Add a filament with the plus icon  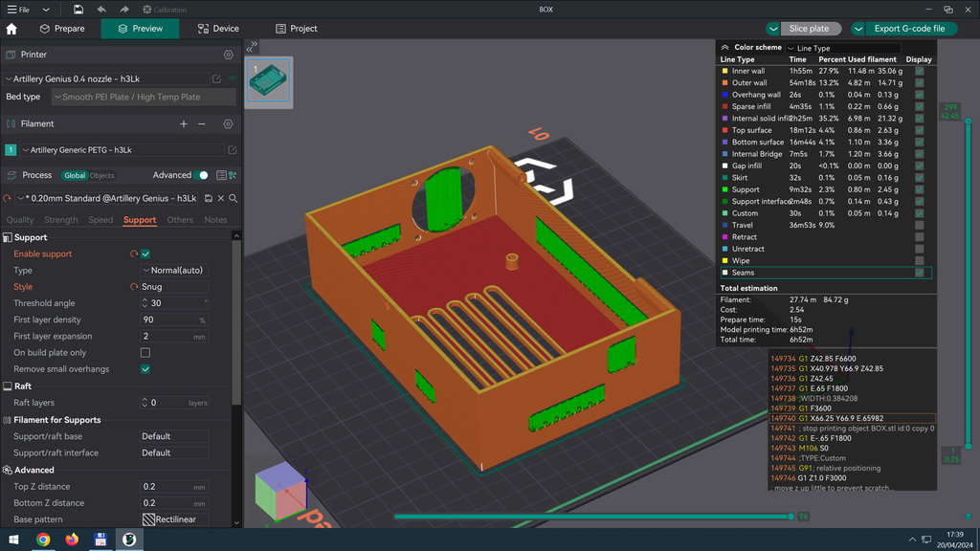tap(182, 123)
